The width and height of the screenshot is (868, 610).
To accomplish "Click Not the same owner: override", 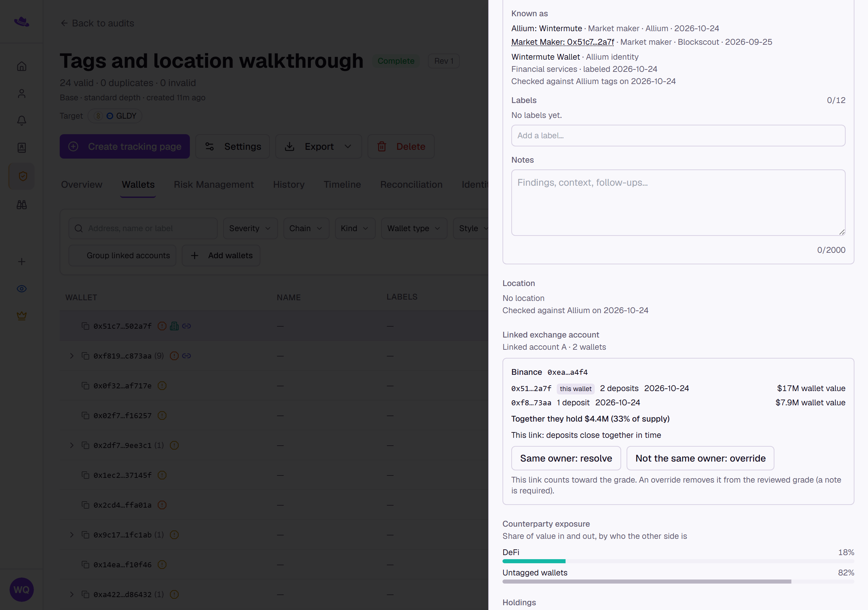I will tap(700, 459).
